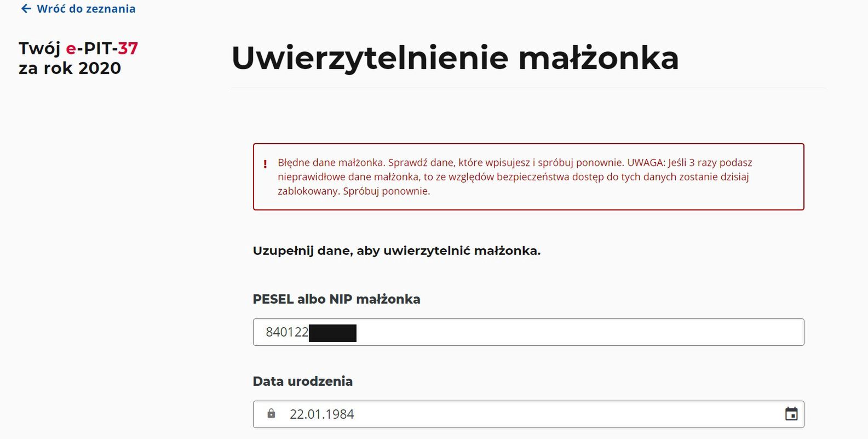868x439 pixels.
Task: Open the Wróć do zeznania link
Action: (x=85, y=8)
